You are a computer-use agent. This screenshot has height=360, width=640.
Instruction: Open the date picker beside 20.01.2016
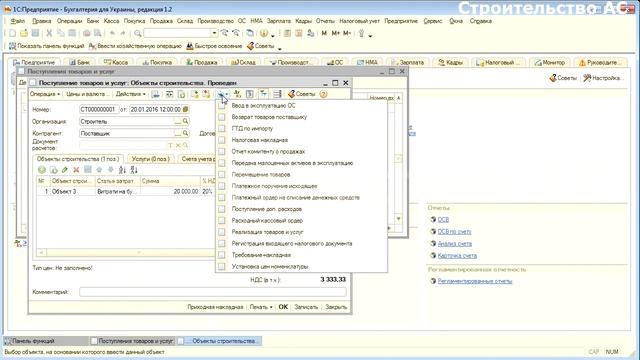[x=186, y=109]
